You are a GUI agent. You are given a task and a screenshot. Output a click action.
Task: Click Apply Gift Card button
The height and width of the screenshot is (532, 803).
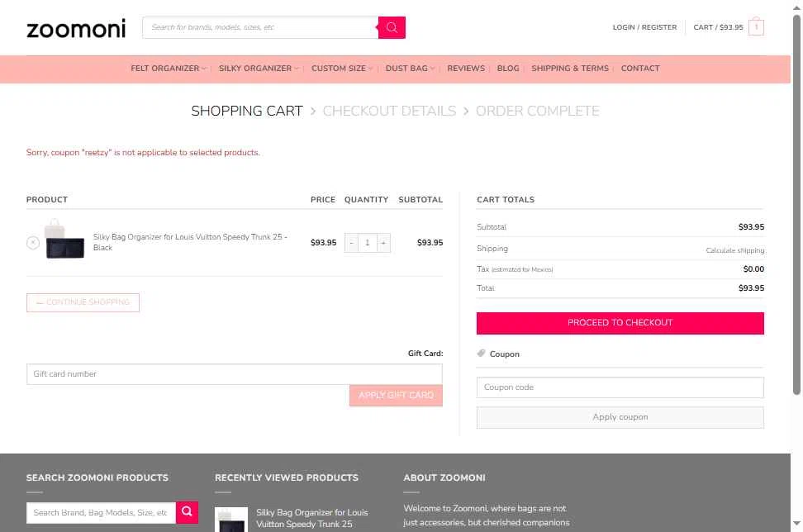[396, 396]
